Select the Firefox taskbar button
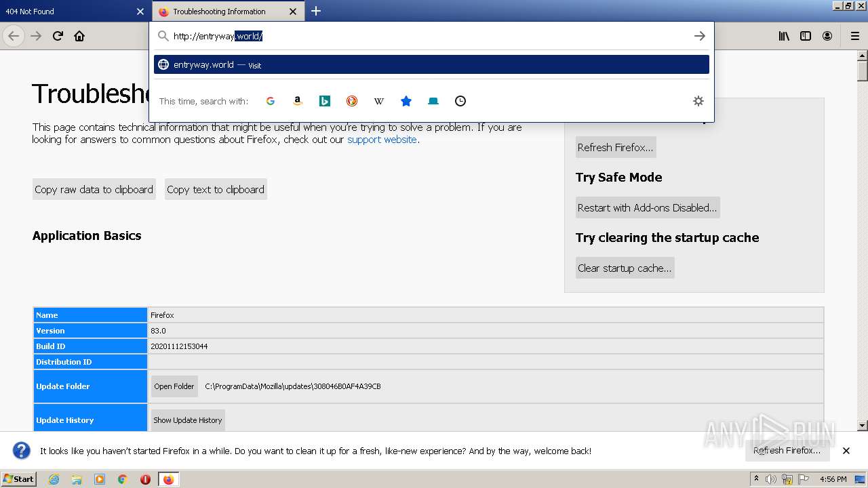 [169, 479]
